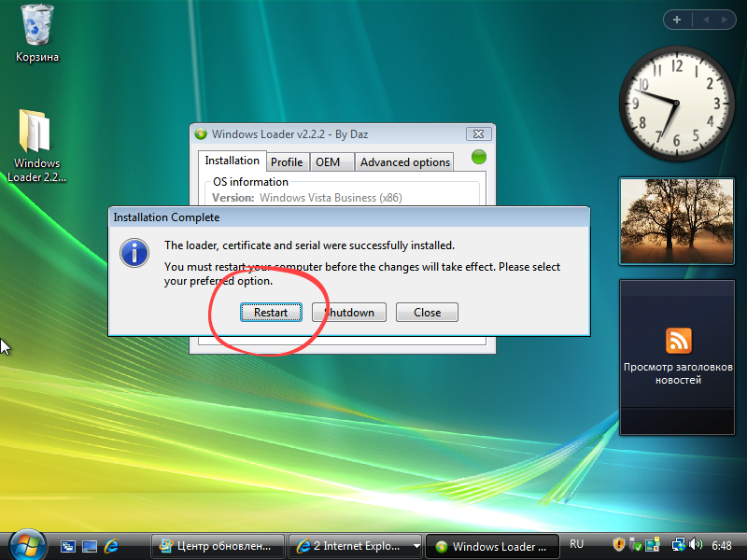Click the Show desktop quick launch icon
The width and height of the screenshot is (747, 560).
90,546
